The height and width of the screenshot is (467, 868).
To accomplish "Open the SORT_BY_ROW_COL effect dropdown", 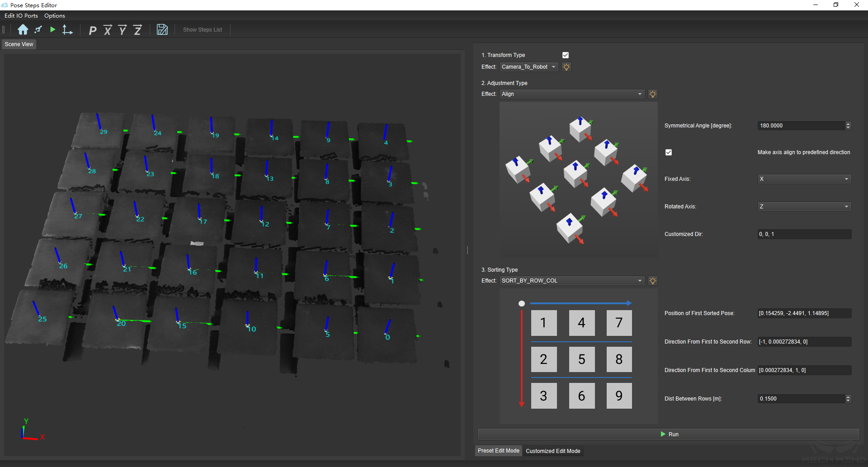I will (572, 281).
